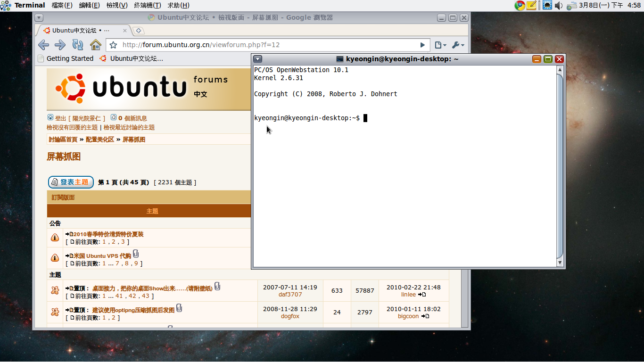
Task: Open the 檔案(F) menu in the top panel
Action: (62, 5)
